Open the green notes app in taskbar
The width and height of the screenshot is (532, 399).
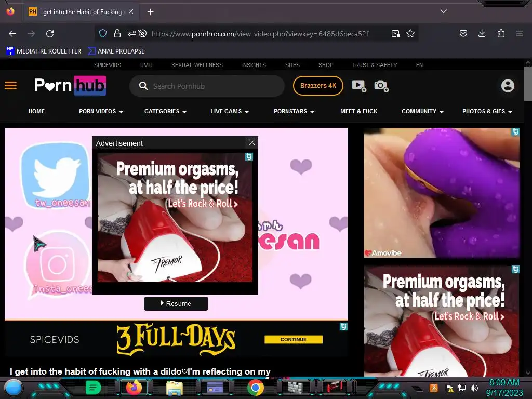(x=94, y=388)
